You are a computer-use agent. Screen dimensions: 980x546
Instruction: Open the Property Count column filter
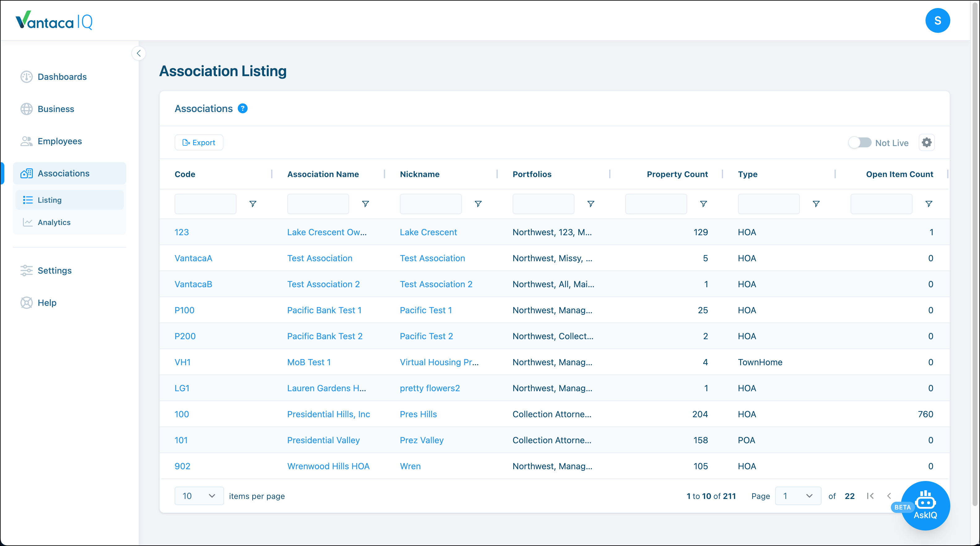coord(703,204)
